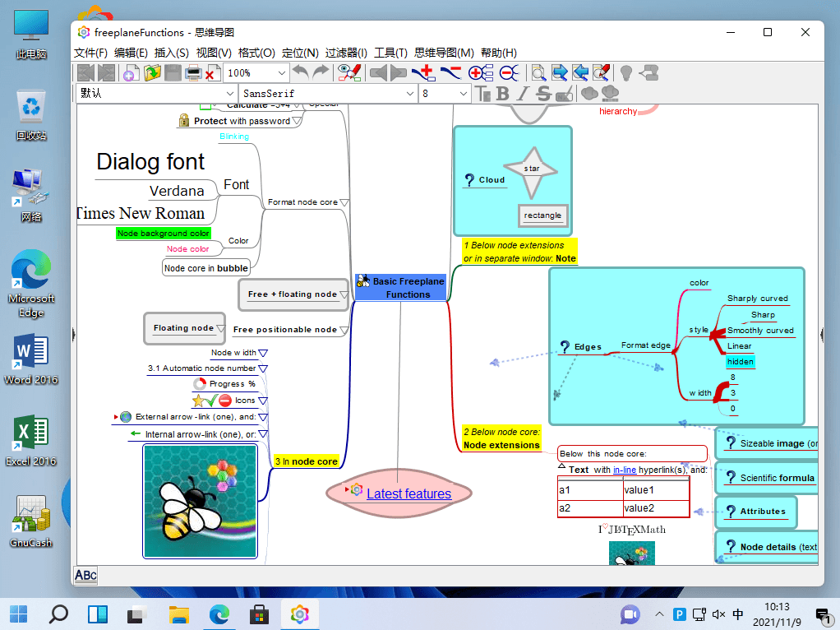Fold one level with minus icon
This screenshot has width=840, height=630.
click(x=509, y=73)
